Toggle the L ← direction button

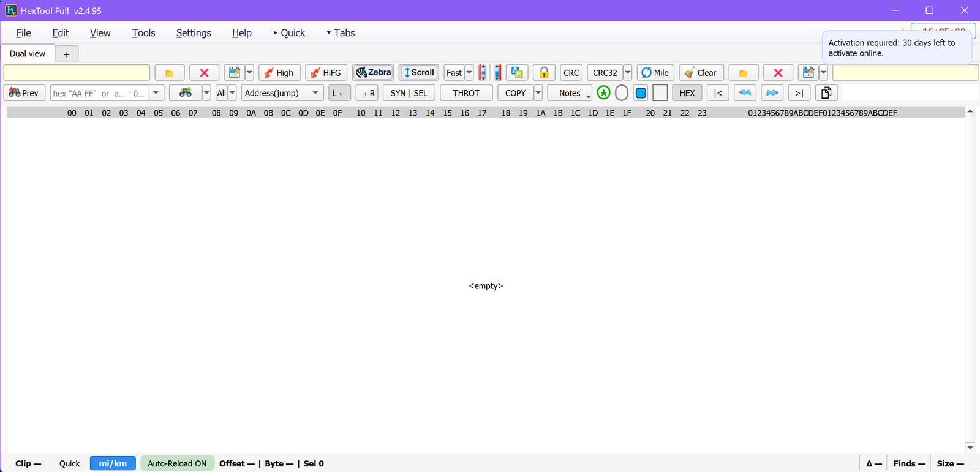pyautogui.click(x=340, y=93)
